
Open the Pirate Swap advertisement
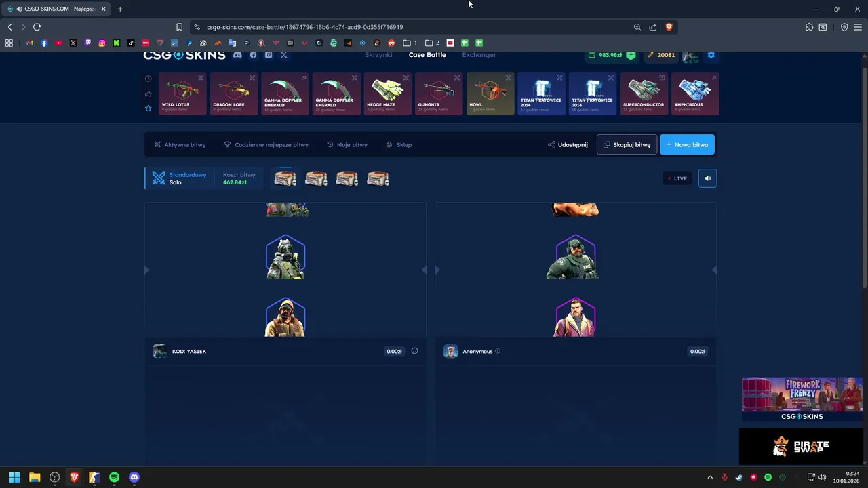pyautogui.click(x=801, y=446)
